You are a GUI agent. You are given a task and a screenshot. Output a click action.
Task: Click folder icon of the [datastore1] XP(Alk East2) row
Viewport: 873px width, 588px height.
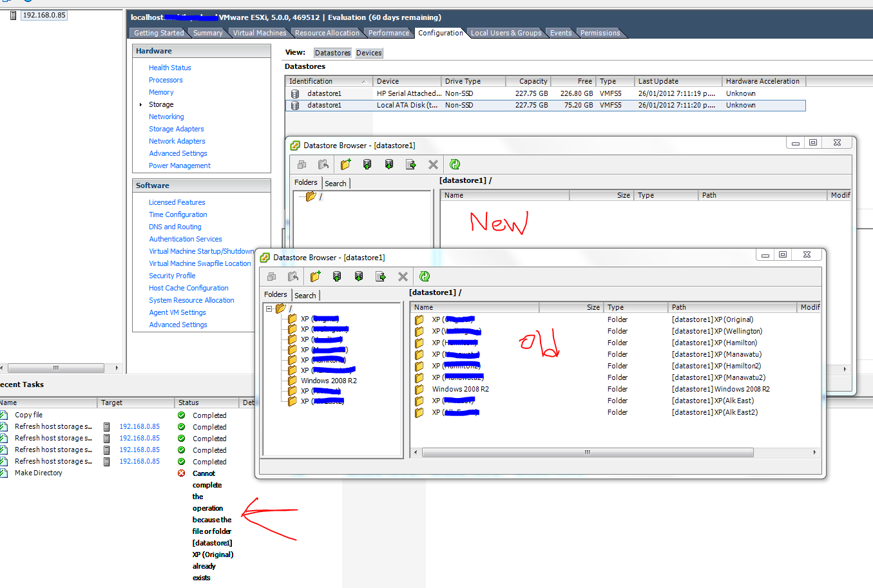419,412
